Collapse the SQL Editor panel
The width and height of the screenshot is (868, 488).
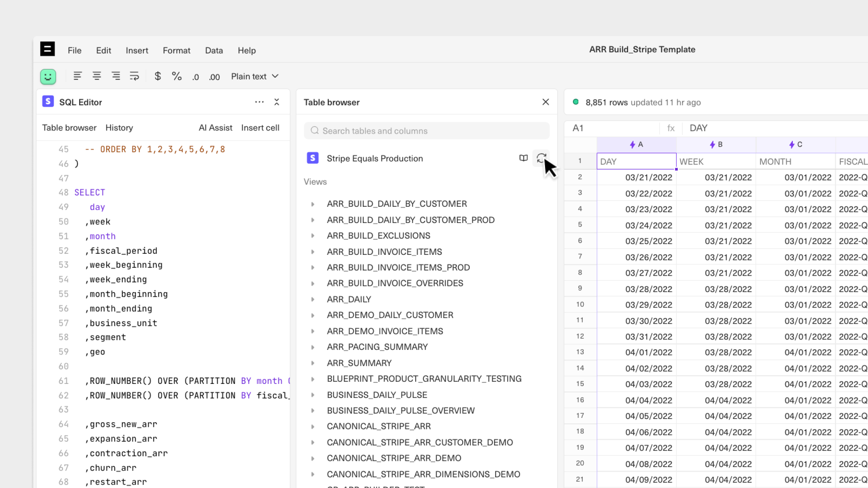click(277, 102)
